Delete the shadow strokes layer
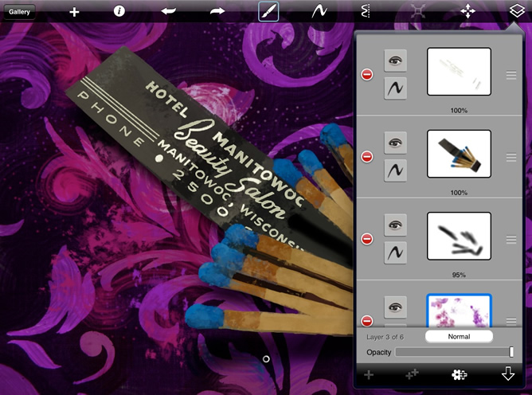The height and width of the screenshot is (395, 532). pos(367,239)
